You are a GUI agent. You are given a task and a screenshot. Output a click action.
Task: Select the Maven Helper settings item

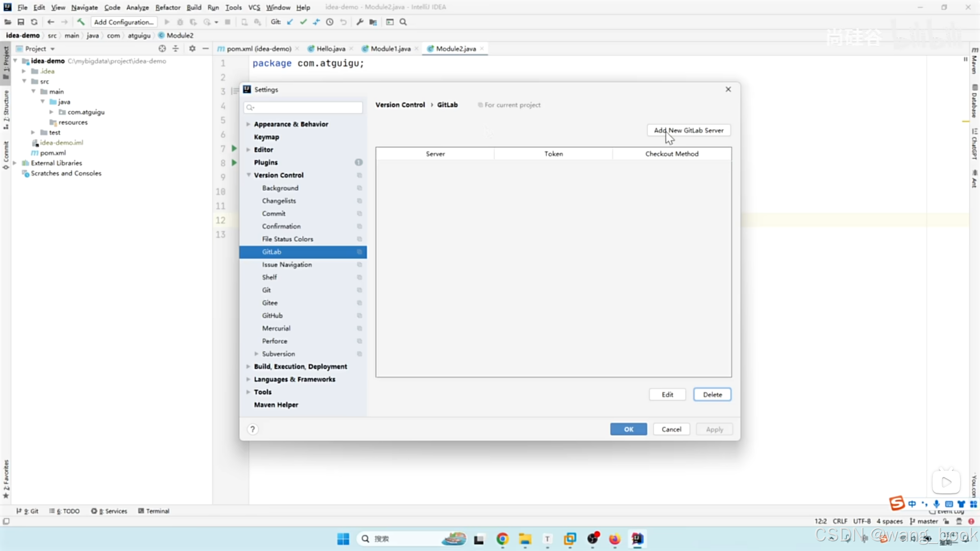[x=303, y=405]
